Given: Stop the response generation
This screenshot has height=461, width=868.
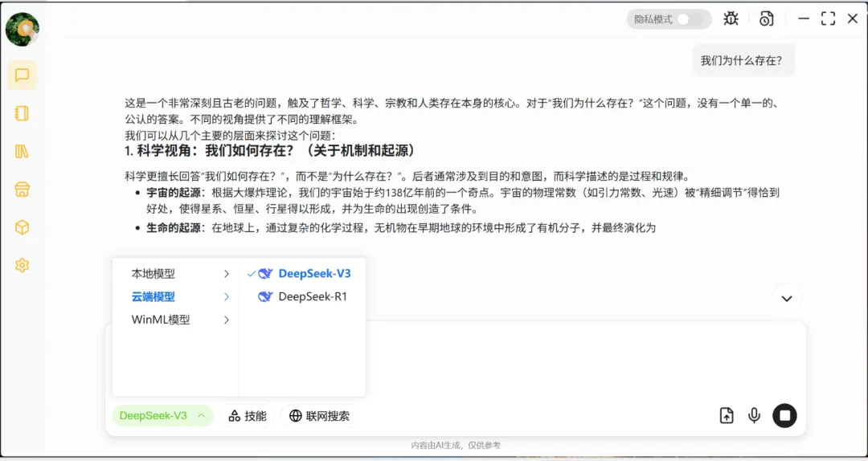Looking at the screenshot, I should tap(784, 415).
